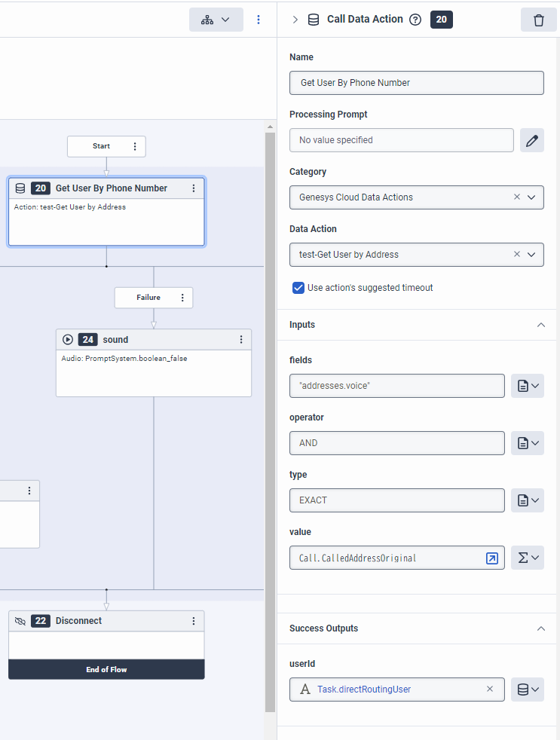Open the Data Action dropdown
Viewport: 560px width, 740px height.
click(x=531, y=255)
